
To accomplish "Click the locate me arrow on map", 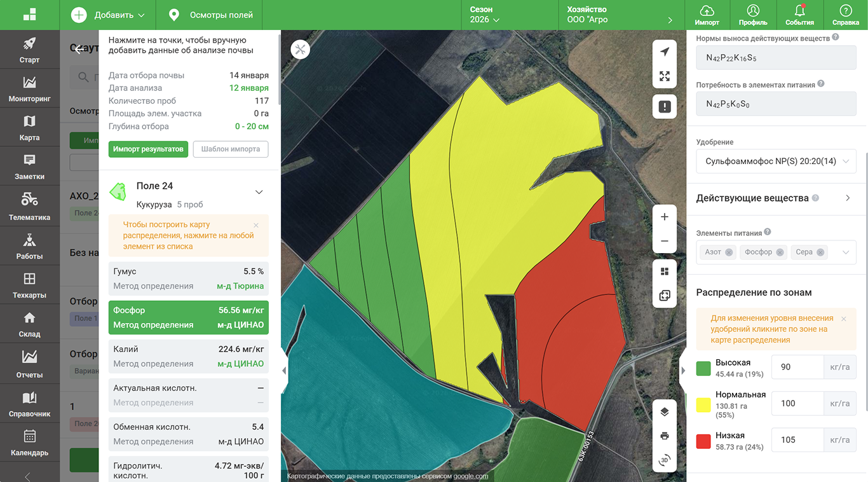I will (x=665, y=52).
